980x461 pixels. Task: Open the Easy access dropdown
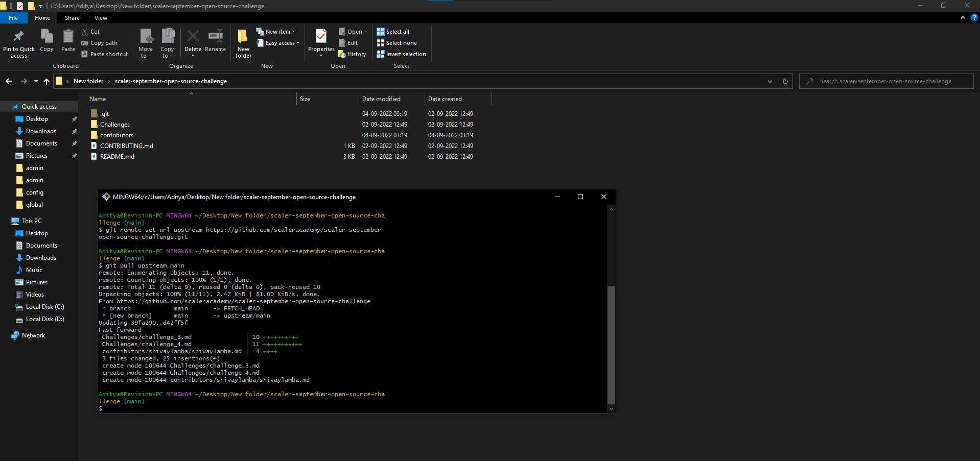click(278, 43)
